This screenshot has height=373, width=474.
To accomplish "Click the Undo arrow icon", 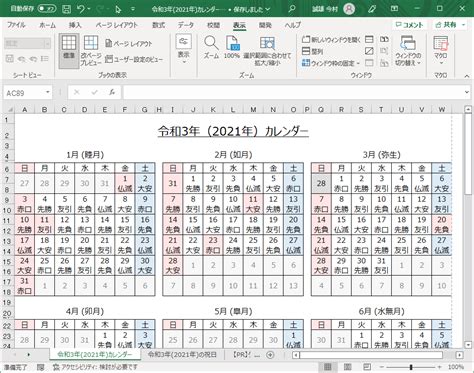I will point(80,8).
